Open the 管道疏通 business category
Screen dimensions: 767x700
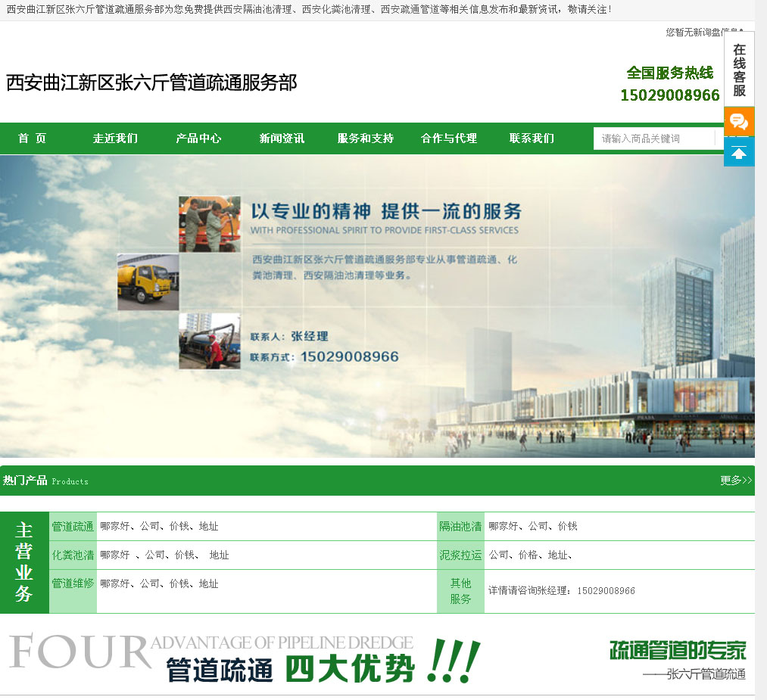point(73,527)
